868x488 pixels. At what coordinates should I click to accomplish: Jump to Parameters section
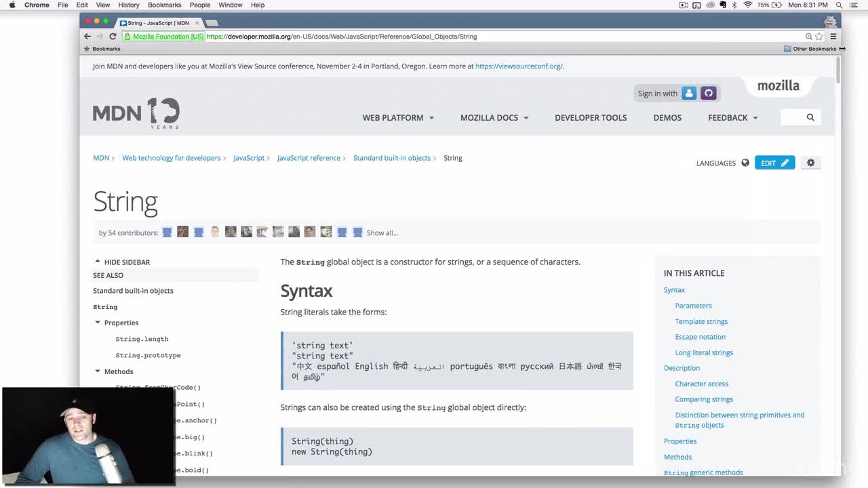(x=693, y=306)
